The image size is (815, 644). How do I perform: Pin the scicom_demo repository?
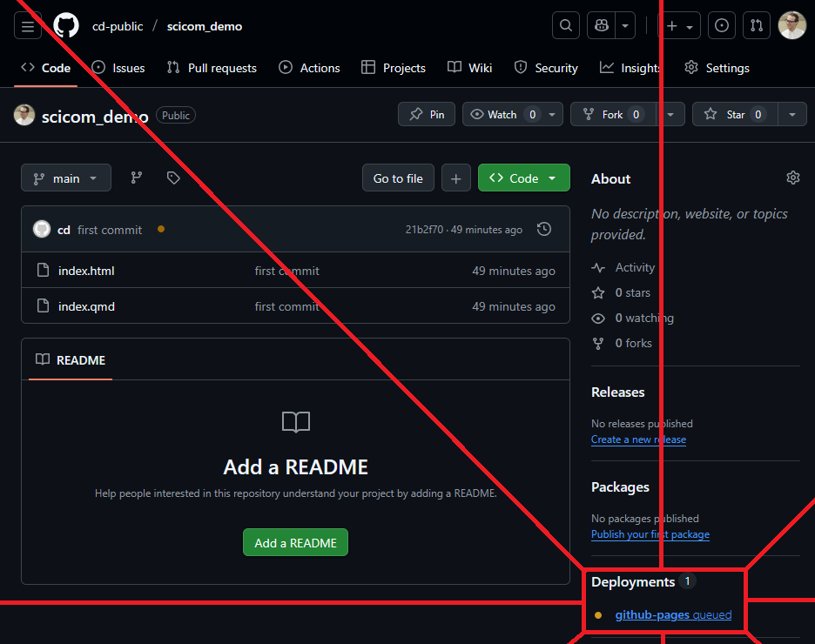pyautogui.click(x=427, y=115)
